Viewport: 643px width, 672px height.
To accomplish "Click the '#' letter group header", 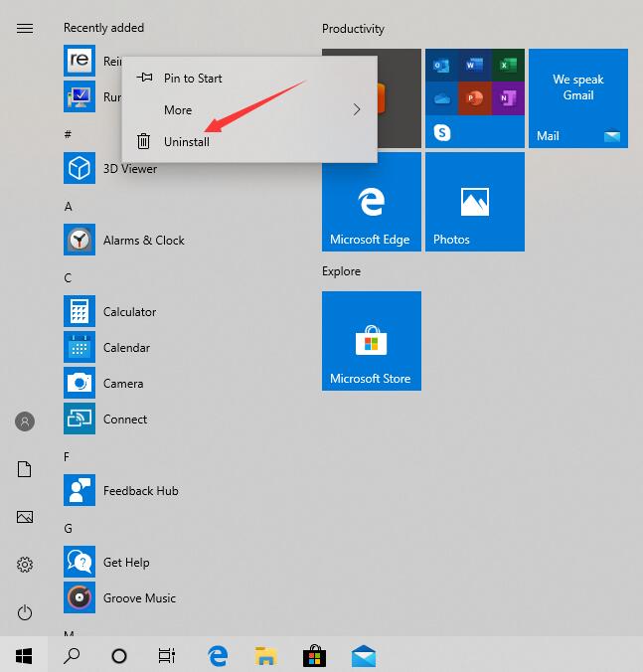I will tap(68, 134).
